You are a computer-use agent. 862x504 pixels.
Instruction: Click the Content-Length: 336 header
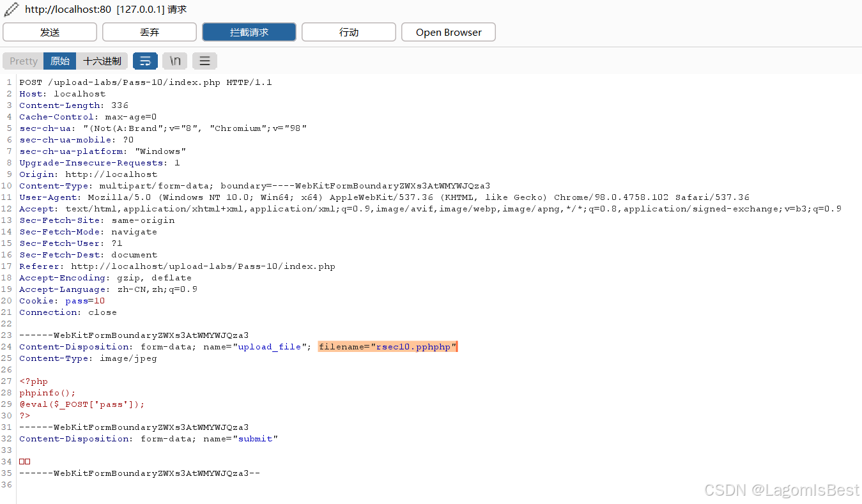tap(74, 105)
